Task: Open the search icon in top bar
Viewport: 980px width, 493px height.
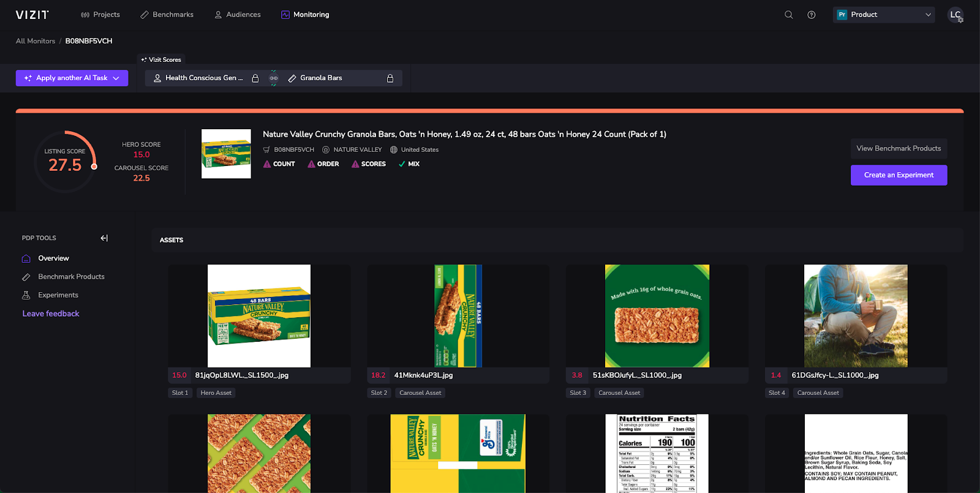Action: [789, 15]
